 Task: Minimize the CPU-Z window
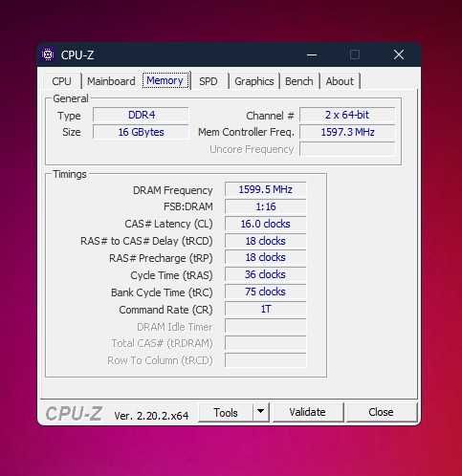pos(312,55)
